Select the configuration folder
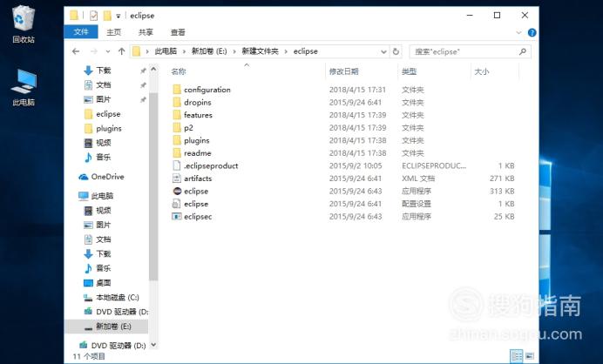 (x=207, y=90)
